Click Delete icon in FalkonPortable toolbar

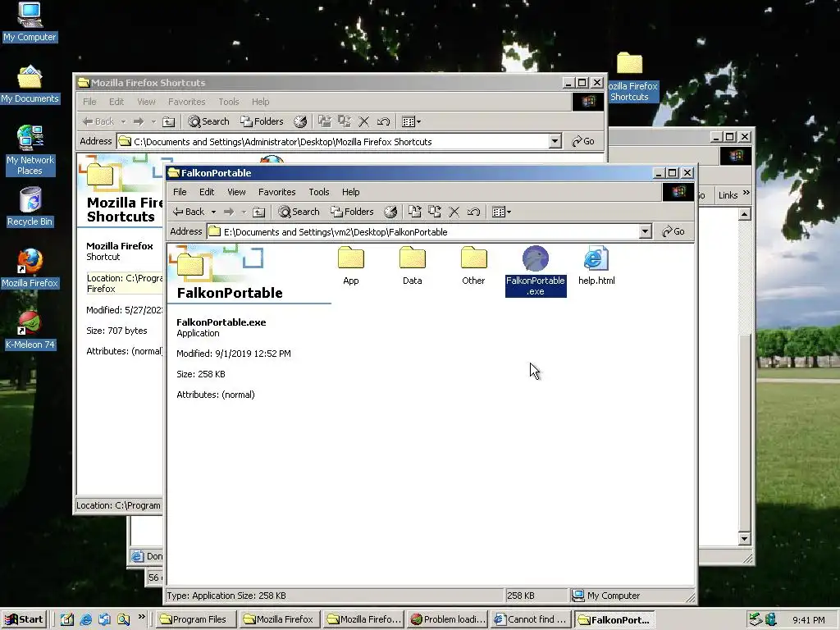(x=454, y=212)
